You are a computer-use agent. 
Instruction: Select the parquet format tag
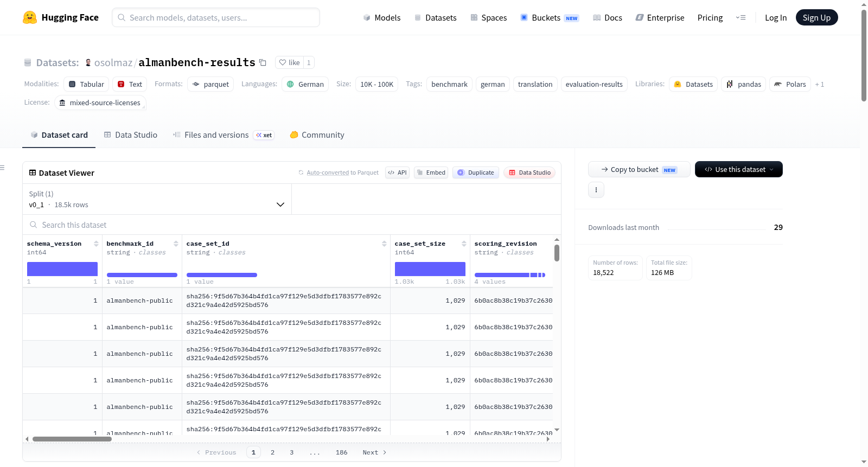pyautogui.click(x=210, y=84)
